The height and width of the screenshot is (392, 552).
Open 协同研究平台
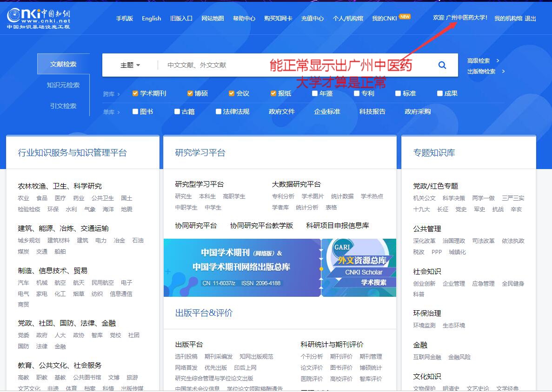tap(196, 225)
